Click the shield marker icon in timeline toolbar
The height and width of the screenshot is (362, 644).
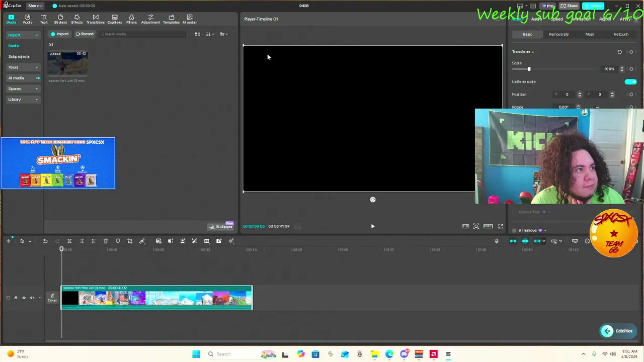pyautogui.click(x=118, y=241)
